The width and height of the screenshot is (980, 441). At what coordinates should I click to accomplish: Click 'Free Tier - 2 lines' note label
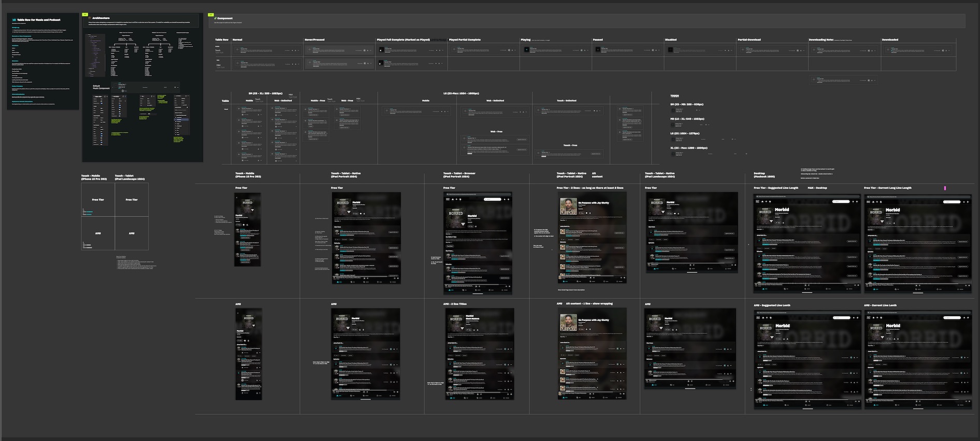(x=590, y=188)
